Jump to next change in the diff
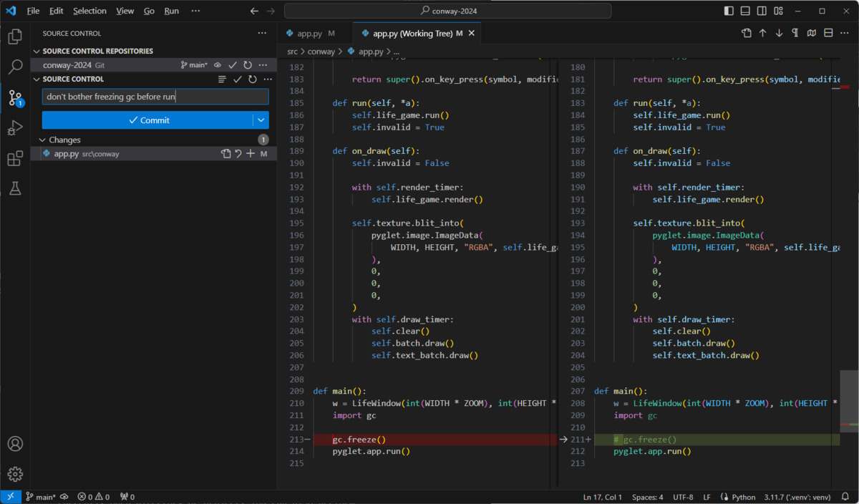Screen dimensions: 859x504 tap(780, 33)
